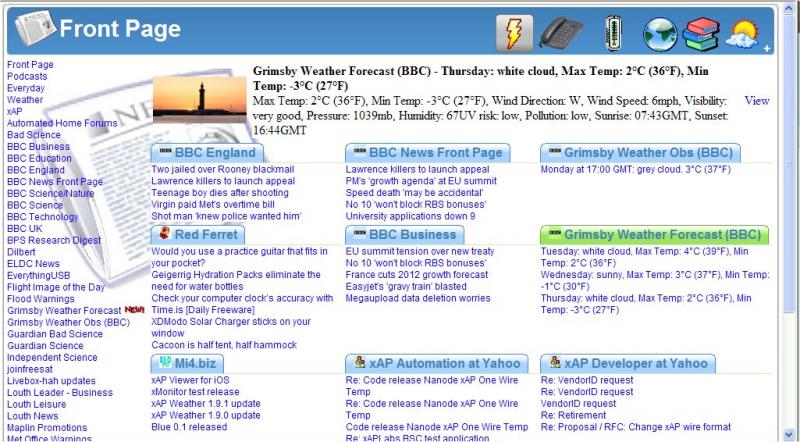This screenshot has height=442, width=800.
Task: Click the small plus icon in the header corner
Action: [766, 48]
